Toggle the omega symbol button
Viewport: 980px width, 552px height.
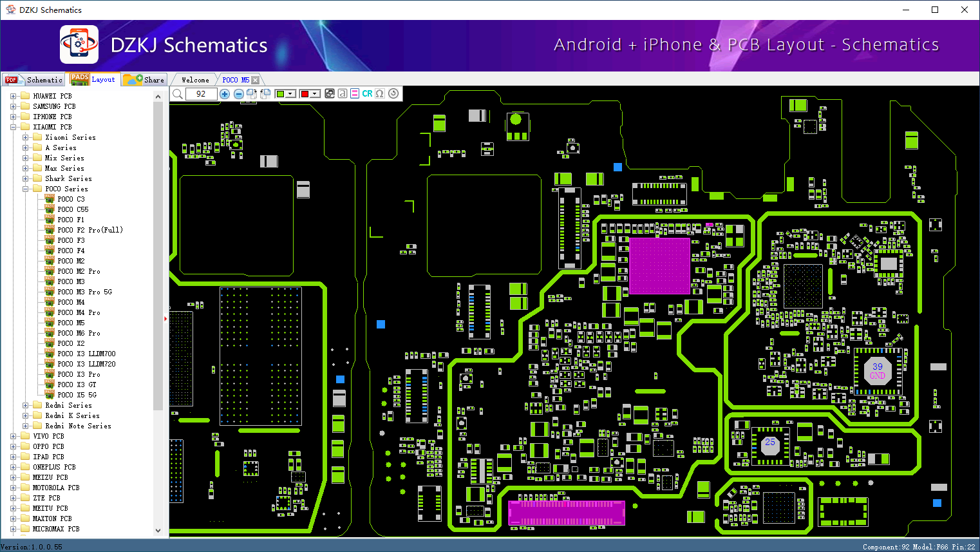[380, 93]
